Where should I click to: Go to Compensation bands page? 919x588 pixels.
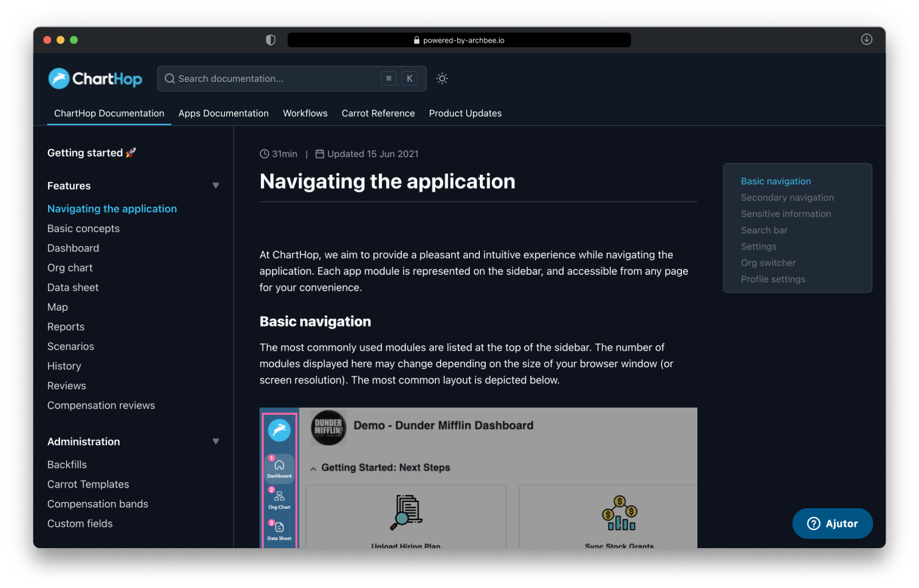(x=98, y=504)
